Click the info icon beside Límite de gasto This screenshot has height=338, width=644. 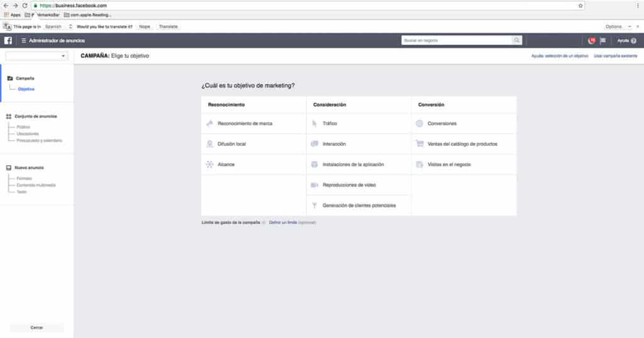pyautogui.click(x=264, y=222)
